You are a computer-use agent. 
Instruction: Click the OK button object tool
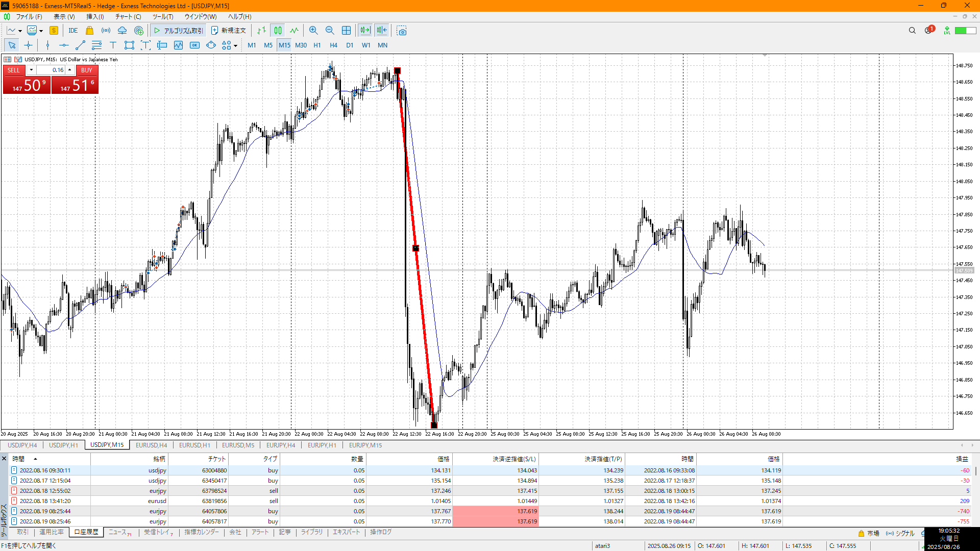(x=194, y=45)
